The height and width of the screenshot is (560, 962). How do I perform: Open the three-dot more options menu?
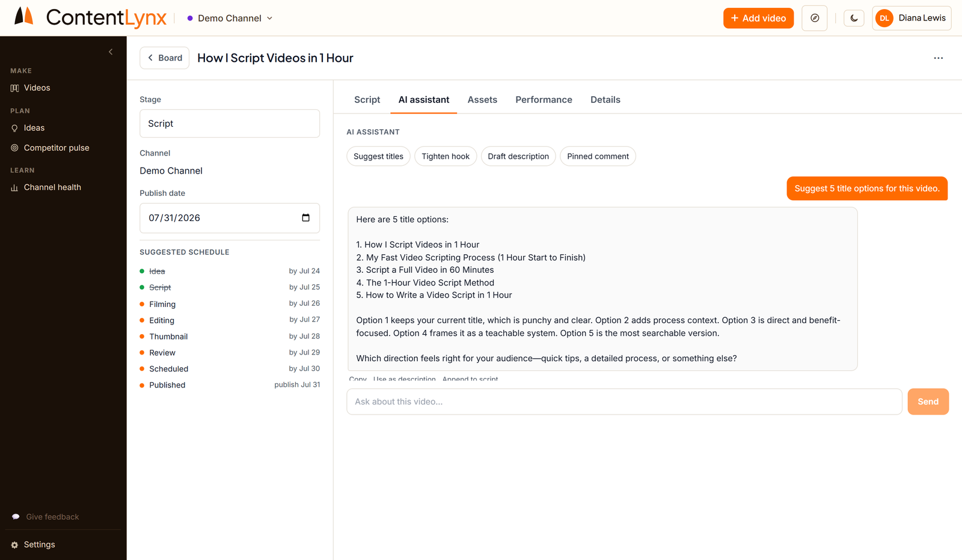pyautogui.click(x=938, y=58)
